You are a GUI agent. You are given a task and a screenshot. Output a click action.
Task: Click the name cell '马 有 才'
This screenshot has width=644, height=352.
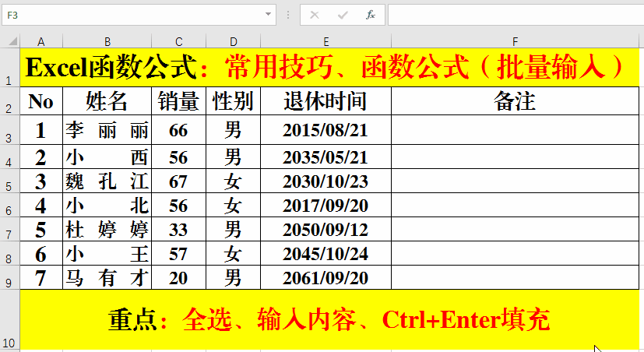[107, 277]
